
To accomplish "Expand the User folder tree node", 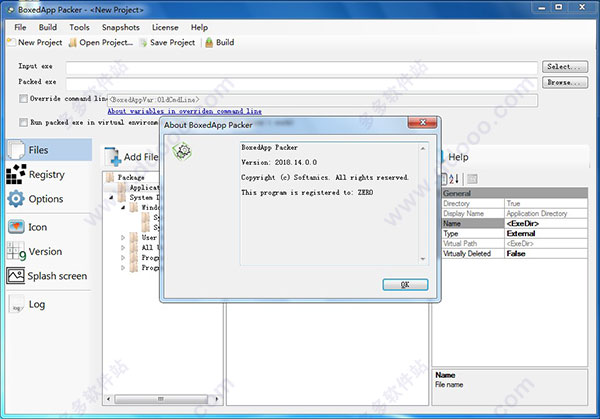I will (x=123, y=237).
